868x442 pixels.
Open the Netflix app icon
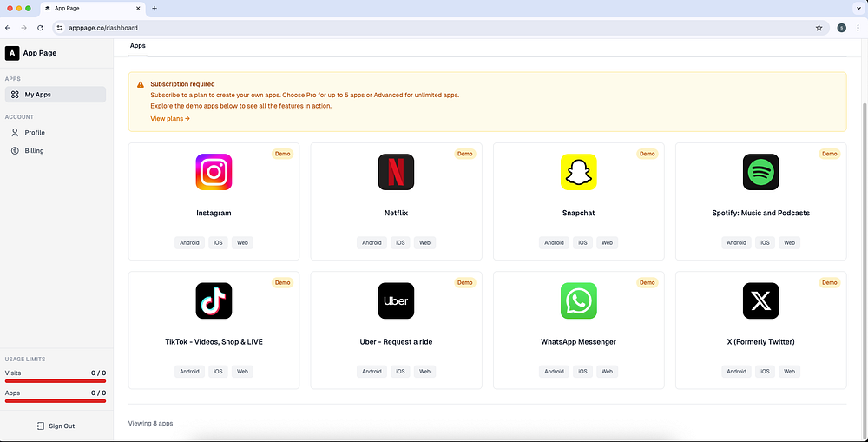[396, 172]
